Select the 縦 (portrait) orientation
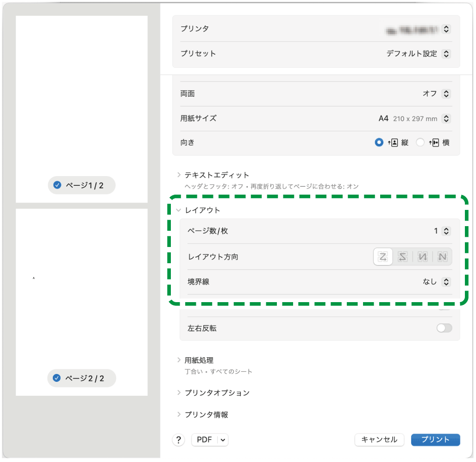 (x=379, y=142)
